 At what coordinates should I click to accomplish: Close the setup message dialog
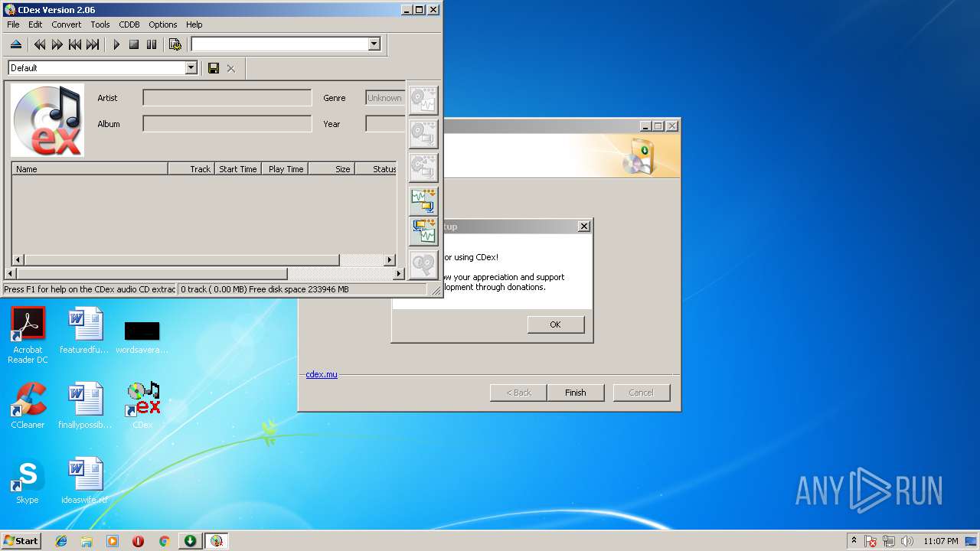[x=584, y=227]
